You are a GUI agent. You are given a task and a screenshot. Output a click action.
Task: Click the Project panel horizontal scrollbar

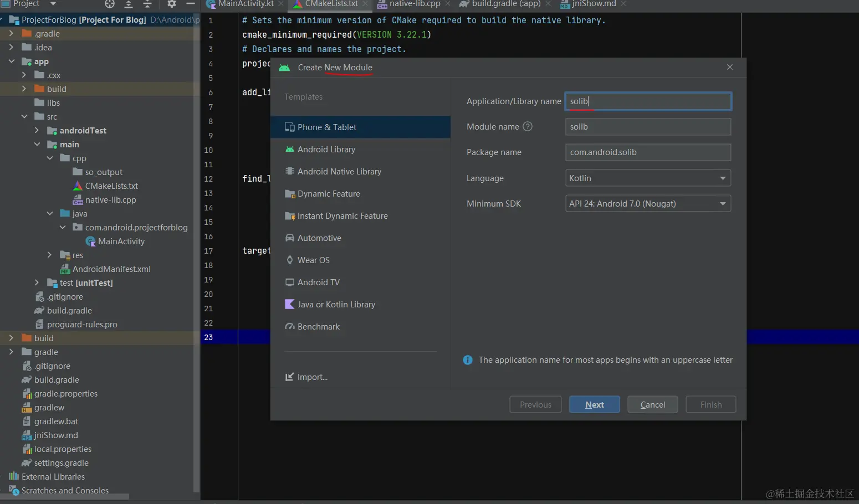click(x=65, y=497)
